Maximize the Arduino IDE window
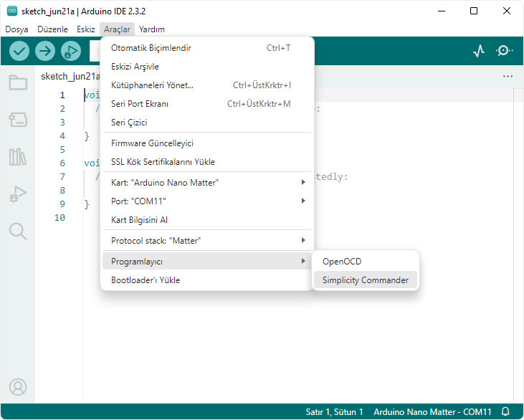This screenshot has width=524, height=420. (474, 11)
